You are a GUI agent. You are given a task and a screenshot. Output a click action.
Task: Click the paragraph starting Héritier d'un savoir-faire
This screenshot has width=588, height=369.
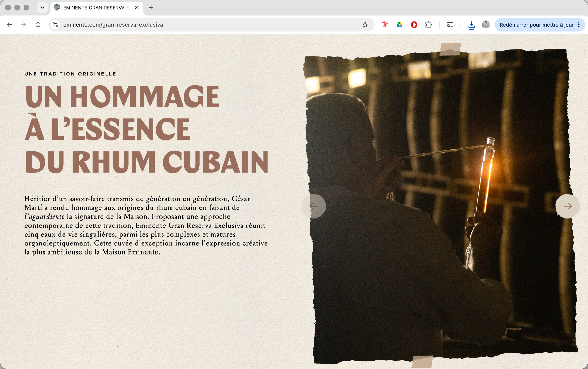point(146,225)
